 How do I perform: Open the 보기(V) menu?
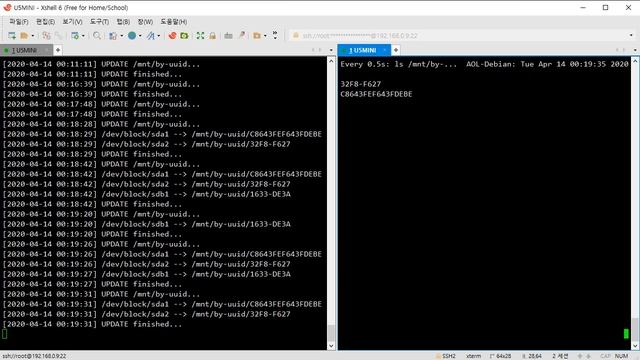click(x=72, y=22)
